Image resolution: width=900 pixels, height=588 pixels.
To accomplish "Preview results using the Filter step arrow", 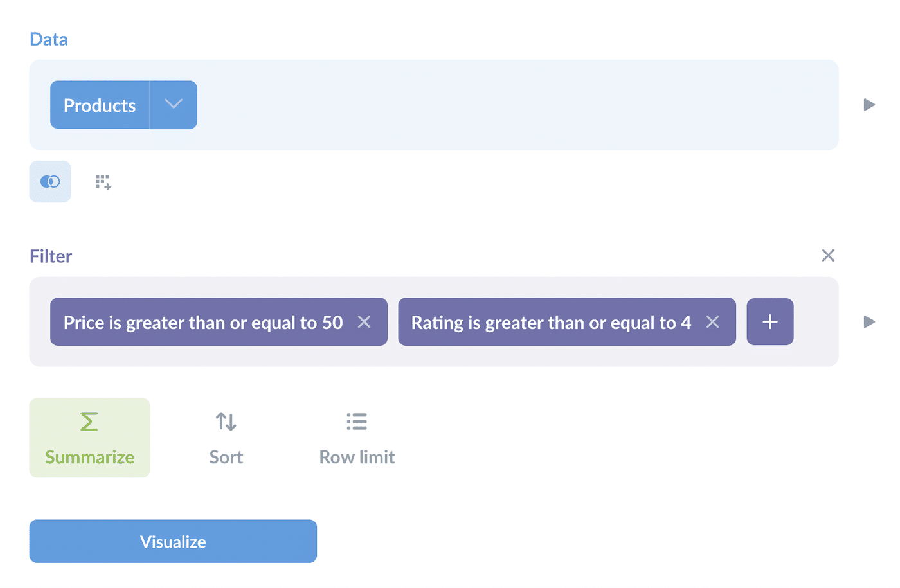I will 869,321.
